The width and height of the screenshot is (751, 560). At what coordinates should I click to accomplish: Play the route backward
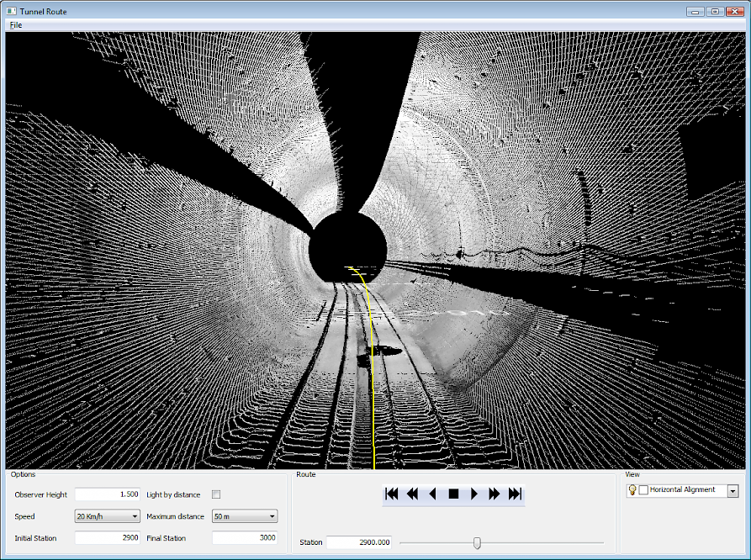coord(433,494)
